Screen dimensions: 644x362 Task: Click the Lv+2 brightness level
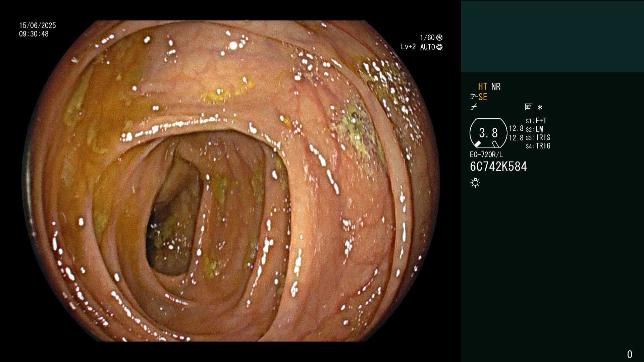click(x=408, y=47)
